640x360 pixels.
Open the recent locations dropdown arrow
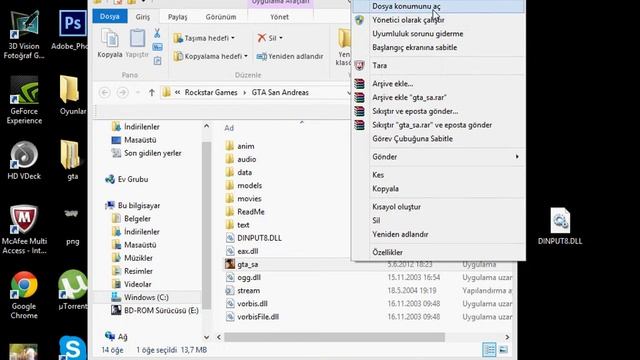(x=138, y=93)
